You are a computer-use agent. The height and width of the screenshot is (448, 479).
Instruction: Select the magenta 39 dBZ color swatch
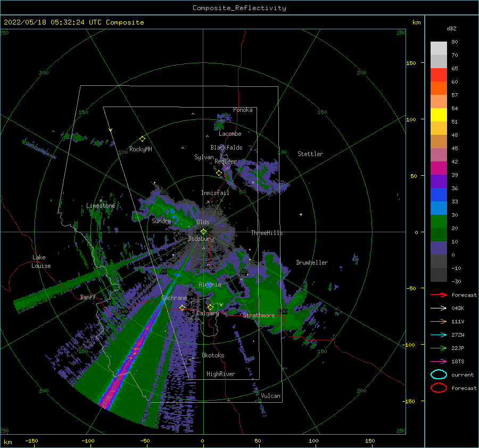[439, 168]
